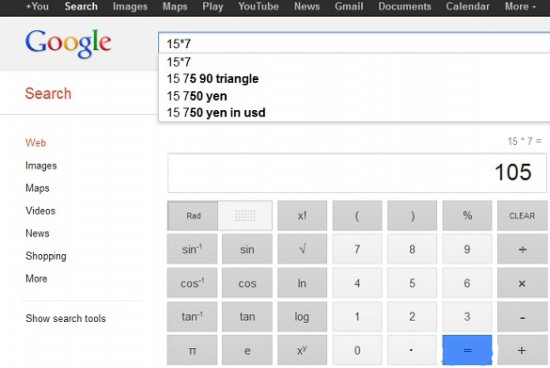The height and width of the screenshot is (368, 550).
Task: Expand More in the left sidebar
Action: click(36, 279)
